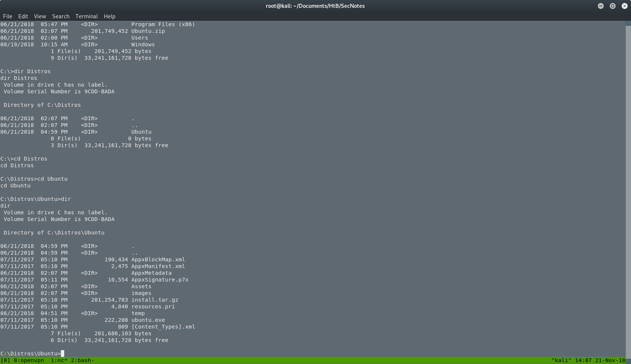Screen dimensions: 631x364
Task: Minimize the terminal window
Action: click(600, 6)
